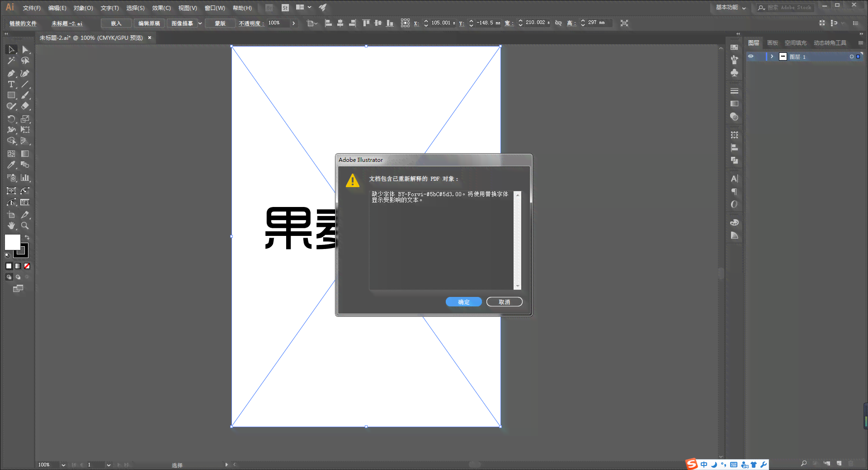This screenshot has height=470, width=868.
Task: Toggle visibility eye of 图层 1
Action: click(751, 56)
